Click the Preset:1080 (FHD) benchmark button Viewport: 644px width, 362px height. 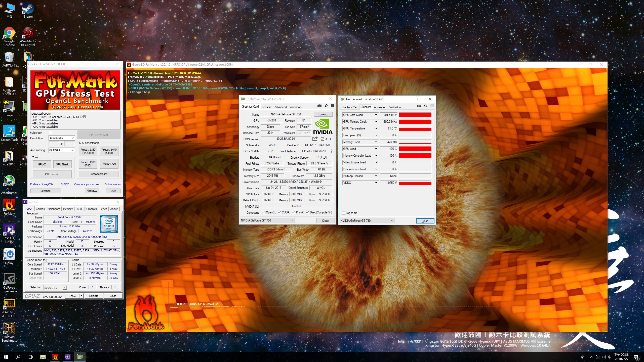pyautogui.click(x=88, y=164)
